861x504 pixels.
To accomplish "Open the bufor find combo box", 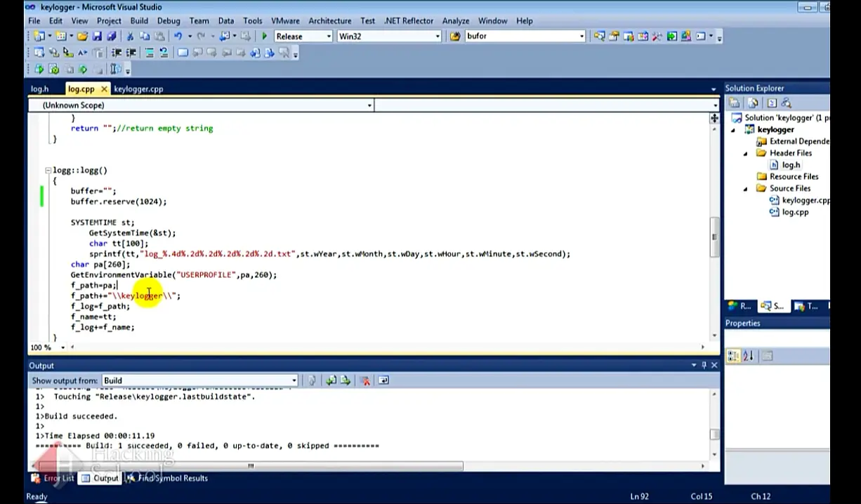I will (525, 37).
